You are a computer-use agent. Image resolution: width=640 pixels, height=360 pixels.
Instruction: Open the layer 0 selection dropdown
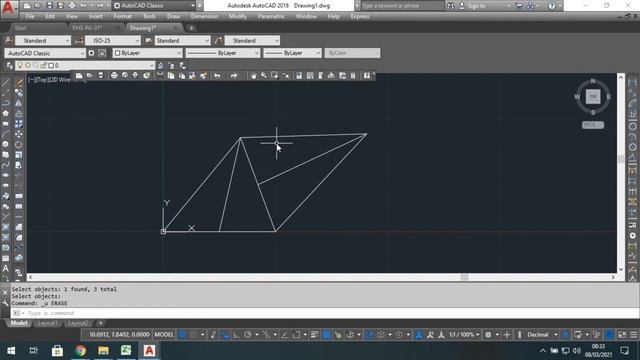point(85,65)
